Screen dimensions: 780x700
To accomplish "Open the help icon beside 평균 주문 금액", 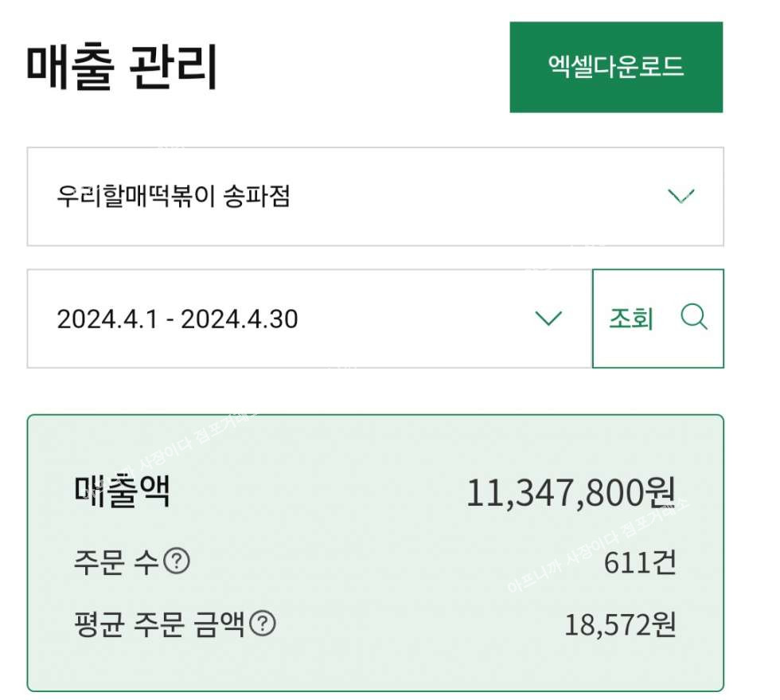I will (x=263, y=624).
